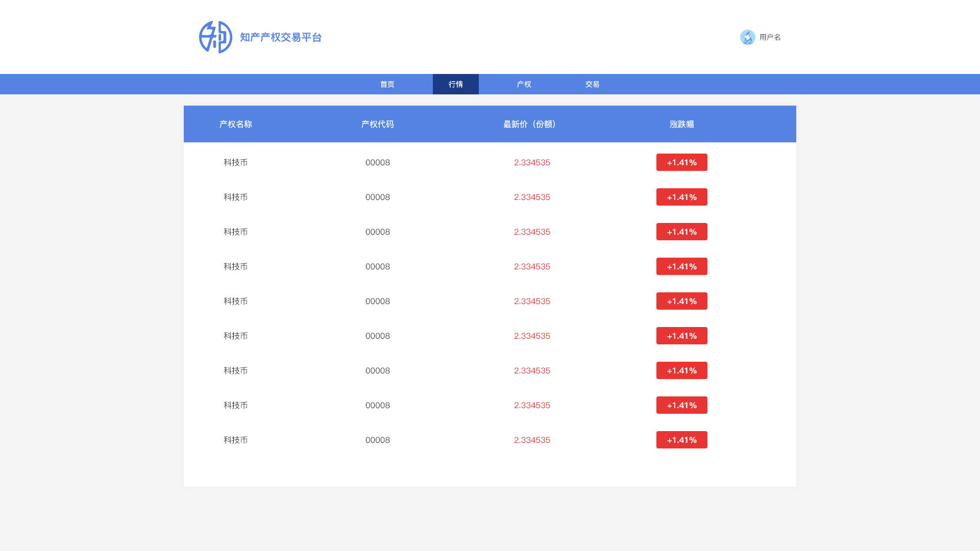
Task: Click the 产权代码 column header
Action: tap(377, 124)
